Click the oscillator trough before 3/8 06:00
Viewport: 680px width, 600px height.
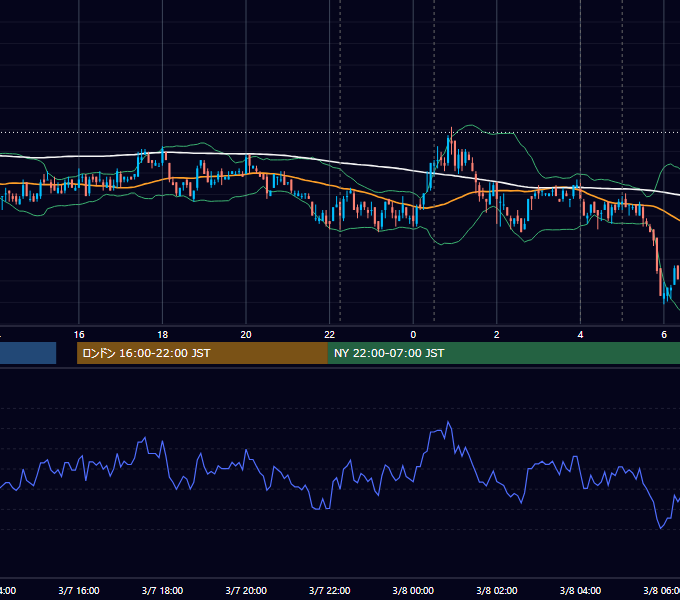coord(661,528)
